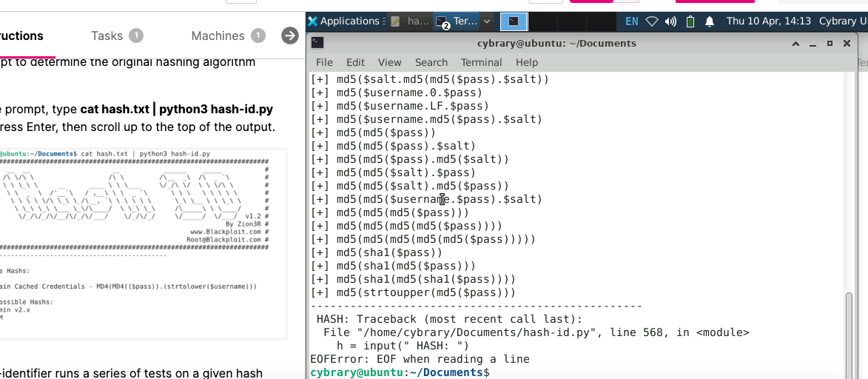
Task: Click the clock showing Thu 10 Apr, 14:13
Action: point(768,21)
